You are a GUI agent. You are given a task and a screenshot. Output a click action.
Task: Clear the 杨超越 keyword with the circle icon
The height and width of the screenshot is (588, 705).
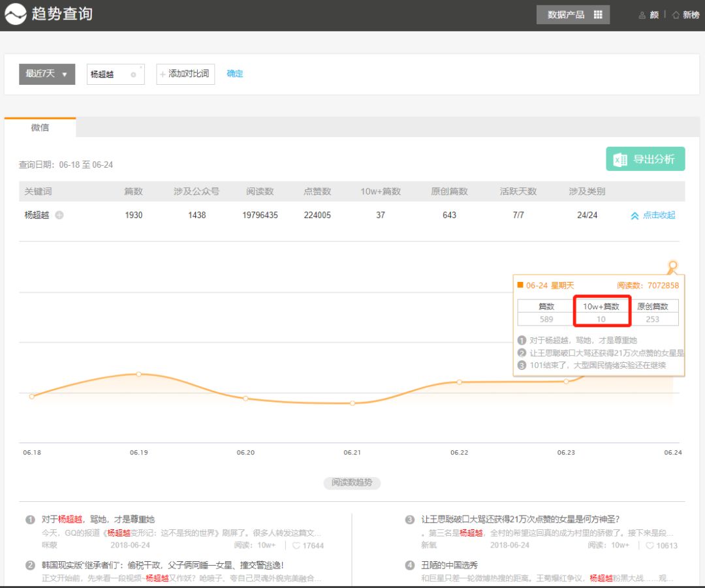tap(133, 75)
